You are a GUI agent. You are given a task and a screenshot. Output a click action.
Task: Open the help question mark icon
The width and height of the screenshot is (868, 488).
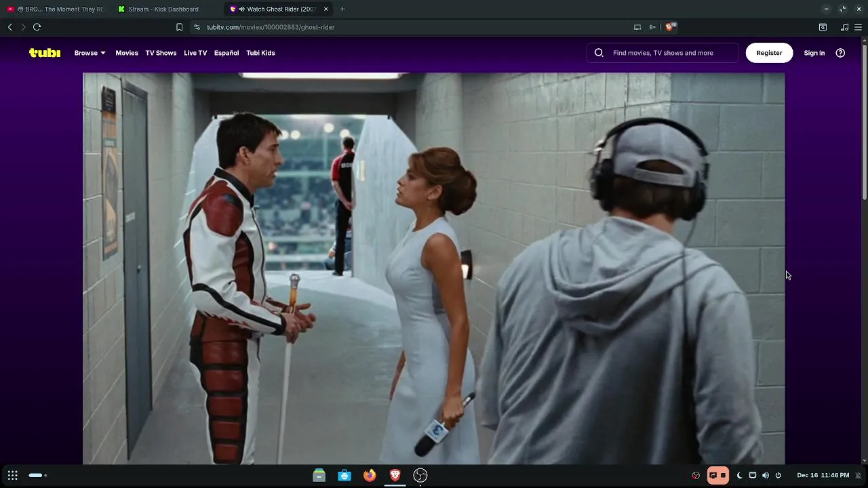[x=840, y=53]
